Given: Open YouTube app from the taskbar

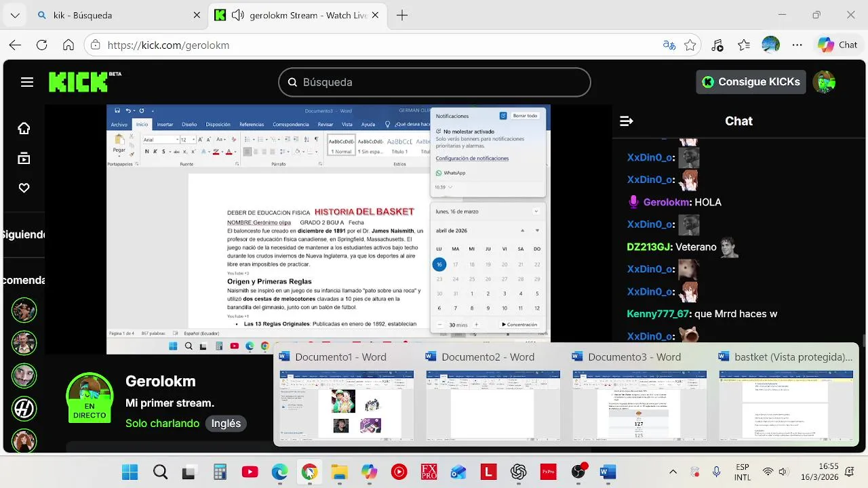Looking at the screenshot, I should coord(250,472).
